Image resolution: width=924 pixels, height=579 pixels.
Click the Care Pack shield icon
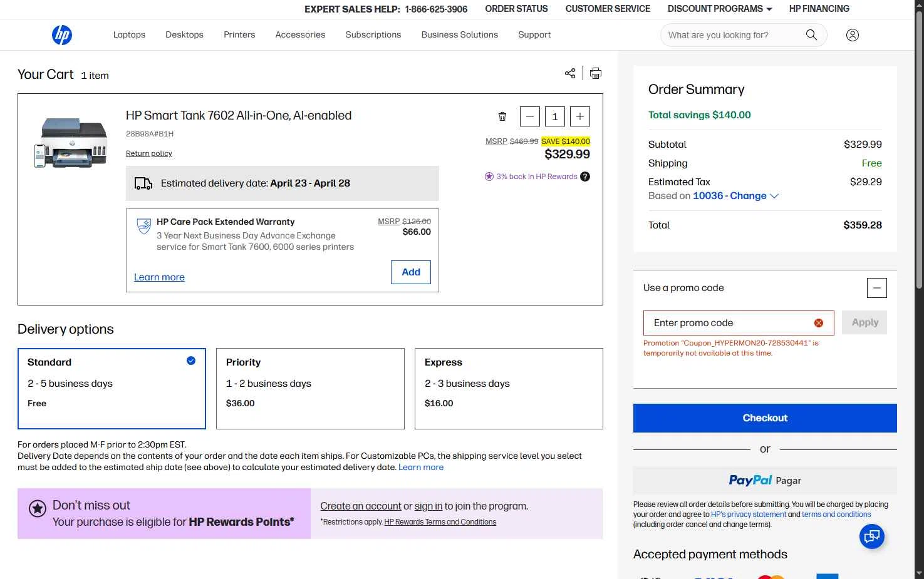[x=144, y=226]
